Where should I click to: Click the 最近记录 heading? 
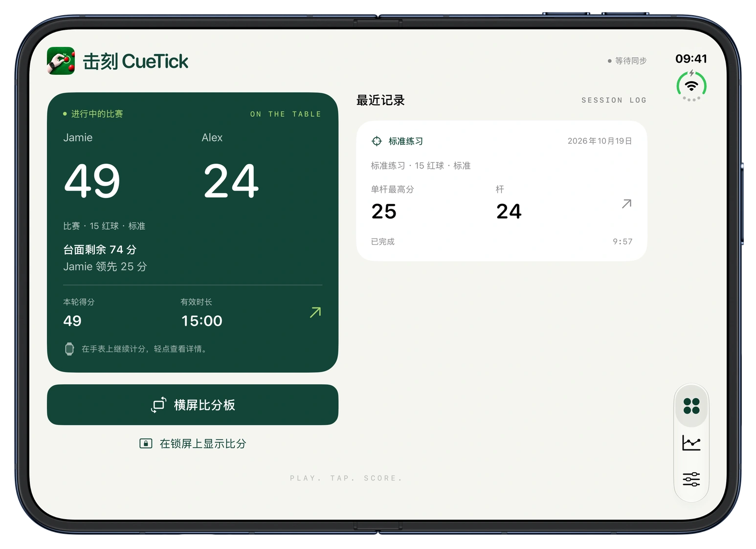tap(380, 100)
